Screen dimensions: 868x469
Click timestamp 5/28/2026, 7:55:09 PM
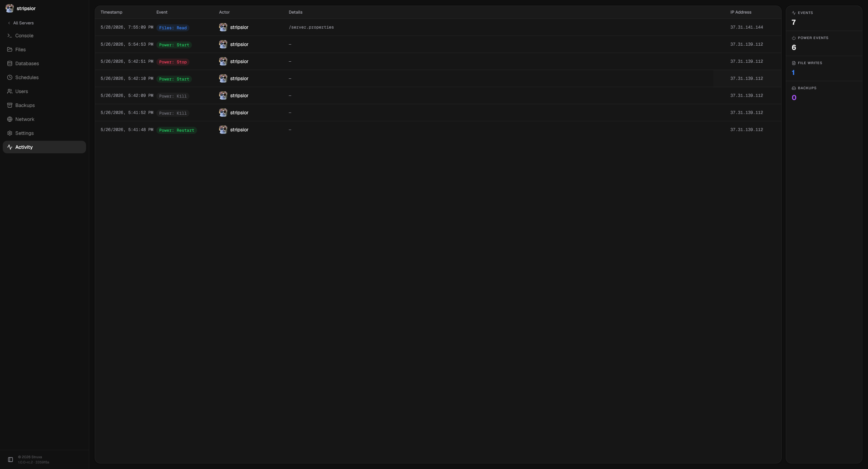tap(127, 27)
